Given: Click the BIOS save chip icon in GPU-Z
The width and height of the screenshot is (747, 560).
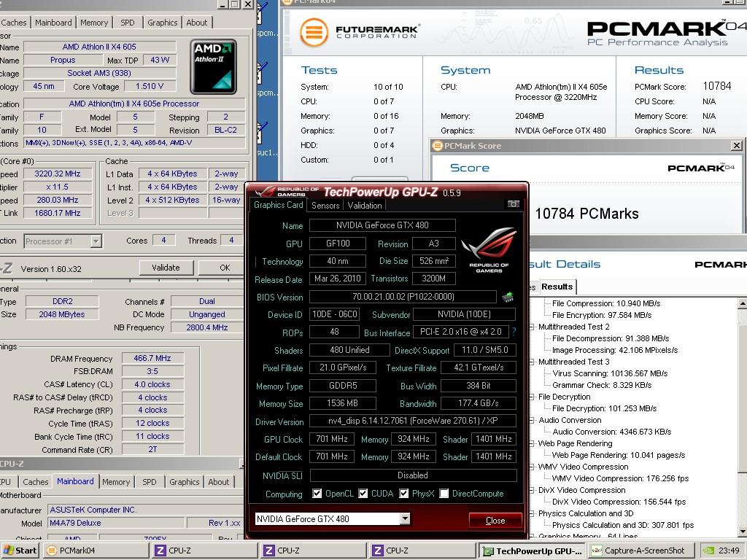Looking at the screenshot, I should tap(508, 297).
